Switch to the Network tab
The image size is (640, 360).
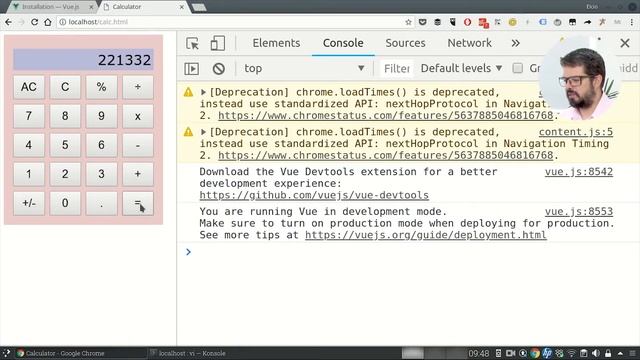tap(469, 43)
